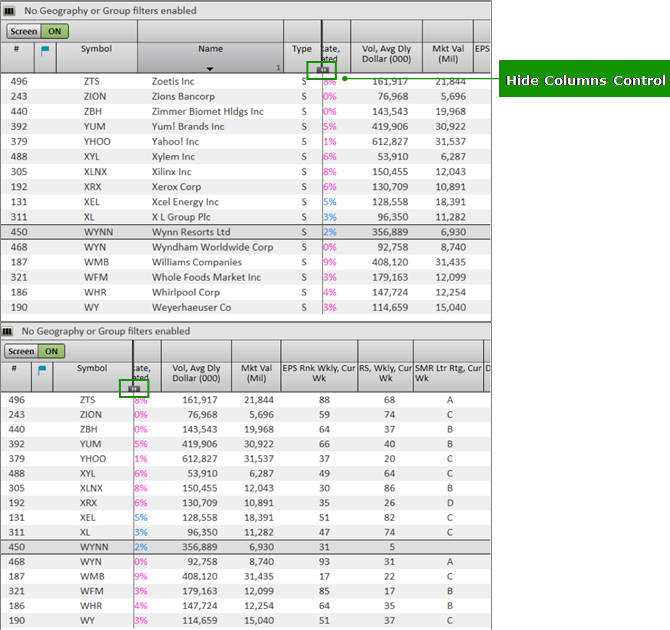Click the ZION symbol in the lower panel
Screen dimensions: 670x630
click(91, 415)
